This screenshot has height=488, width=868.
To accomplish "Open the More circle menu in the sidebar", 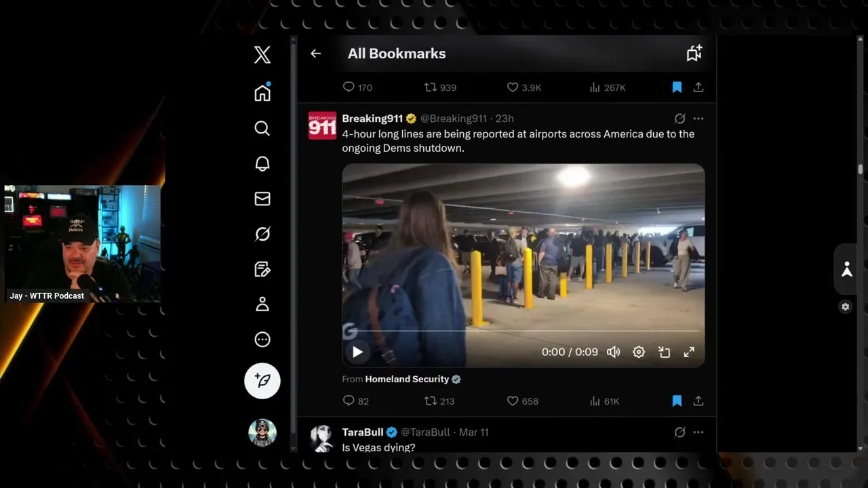I will tap(262, 340).
